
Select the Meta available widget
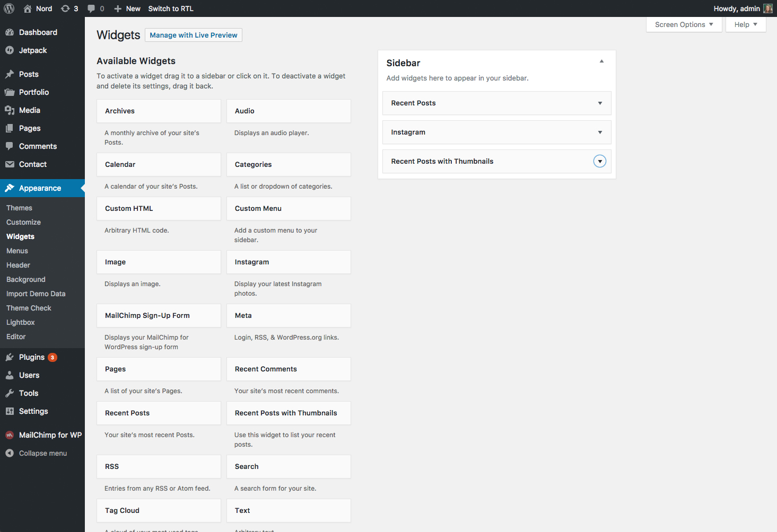[x=289, y=316]
